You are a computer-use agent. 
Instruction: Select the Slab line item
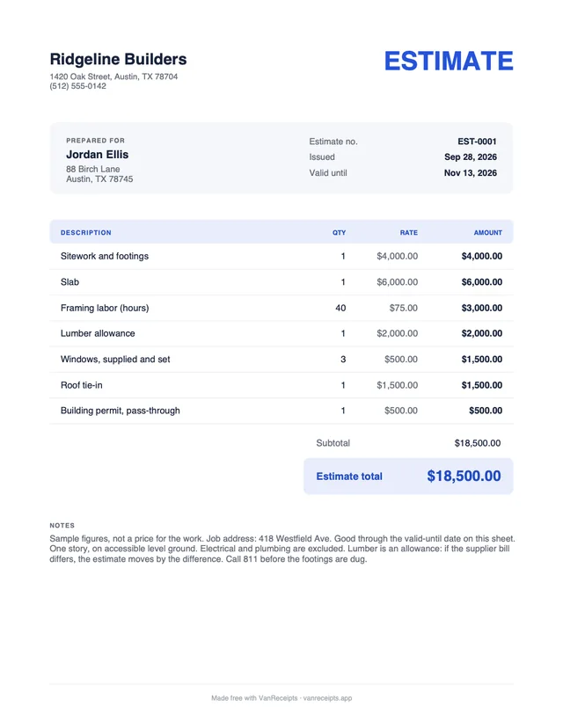(x=69, y=282)
